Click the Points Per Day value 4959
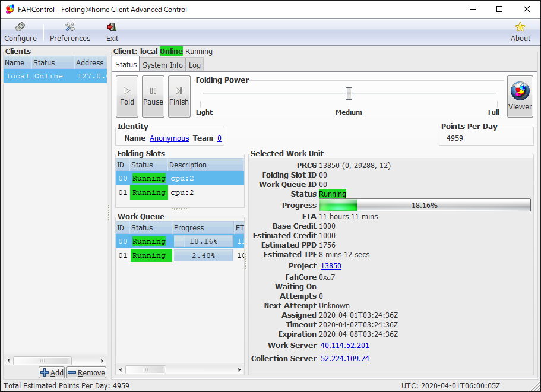Image resolution: width=541 pixels, height=392 pixels. point(455,138)
